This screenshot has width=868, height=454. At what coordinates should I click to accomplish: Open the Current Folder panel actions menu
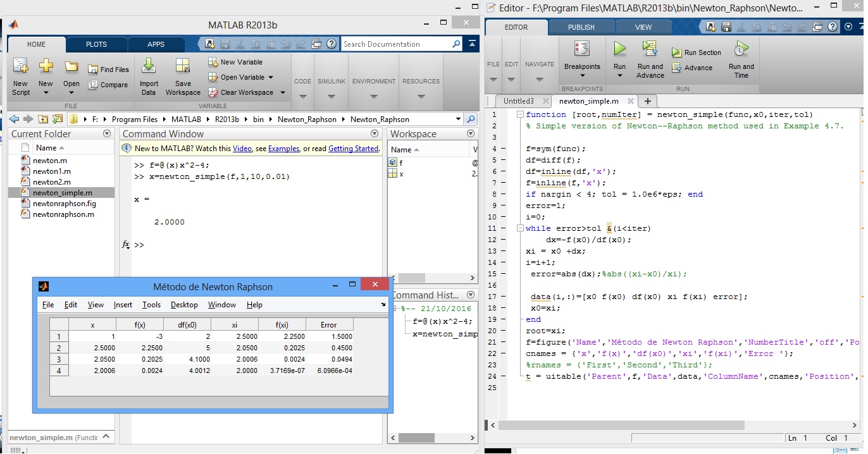click(x=107, y=133)
